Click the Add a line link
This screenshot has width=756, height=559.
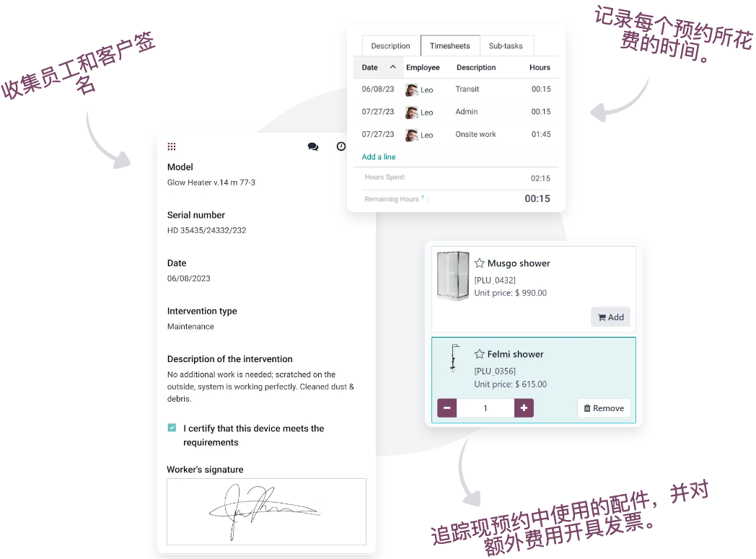click(x=379, y=157)
